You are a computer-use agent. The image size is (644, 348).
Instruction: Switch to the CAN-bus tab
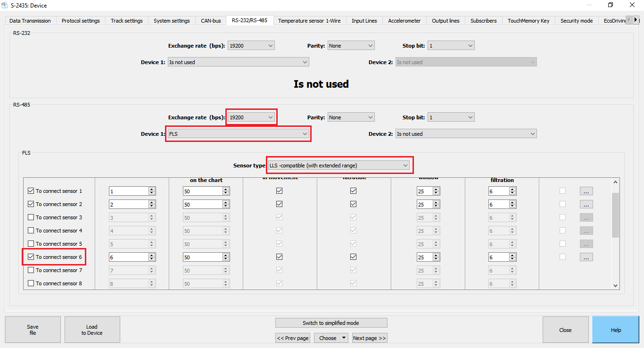(211, 21)
